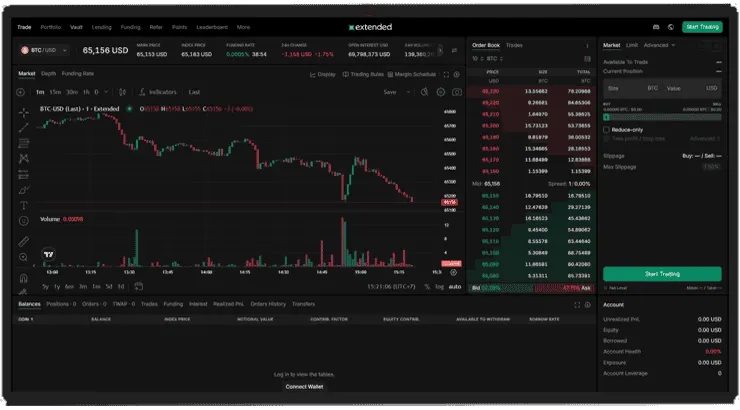The width and height of the screenshot is (740, 410).
Task: Change the order book BTC unit selector
Action: (x=495, y=59)
